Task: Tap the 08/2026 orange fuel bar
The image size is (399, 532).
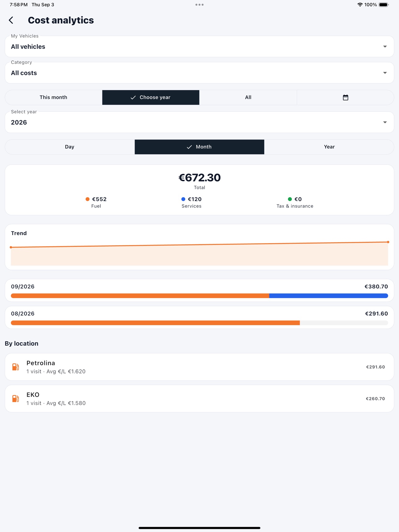Action: click(x=155, y=323)
